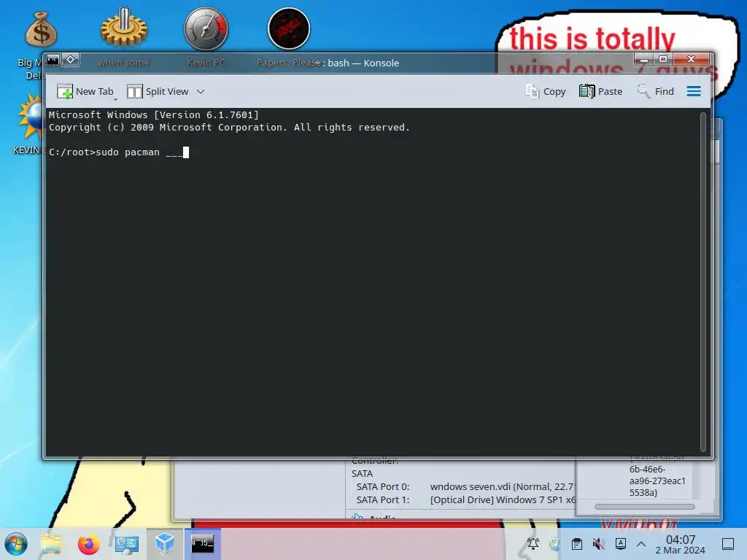Open the system settings taskbar icon

tap(127, 543)
